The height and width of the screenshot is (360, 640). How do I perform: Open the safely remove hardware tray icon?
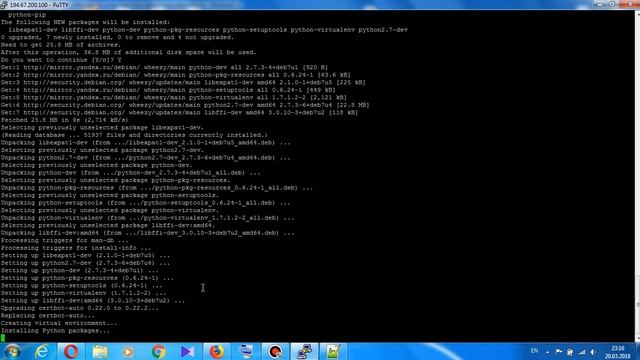(x=570, y=351)
